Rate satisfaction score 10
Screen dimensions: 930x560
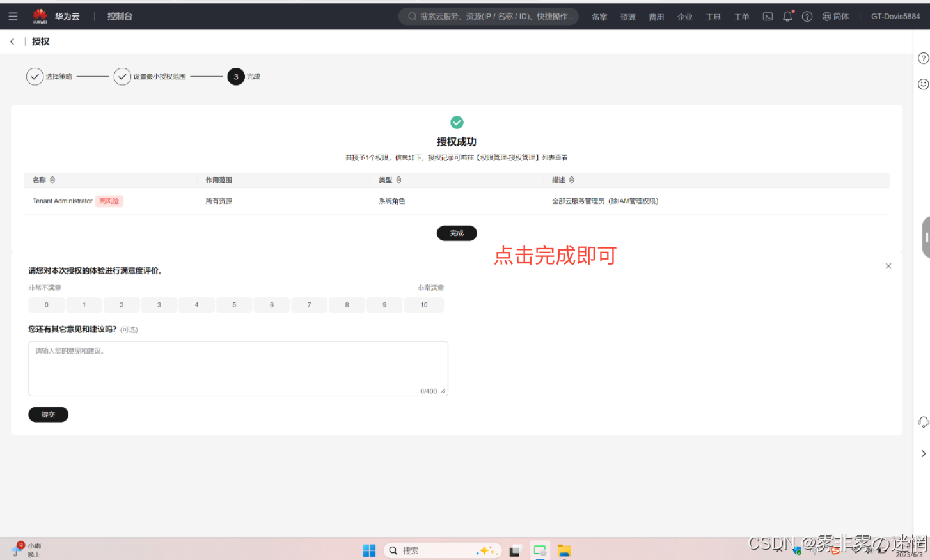point(424,305)
